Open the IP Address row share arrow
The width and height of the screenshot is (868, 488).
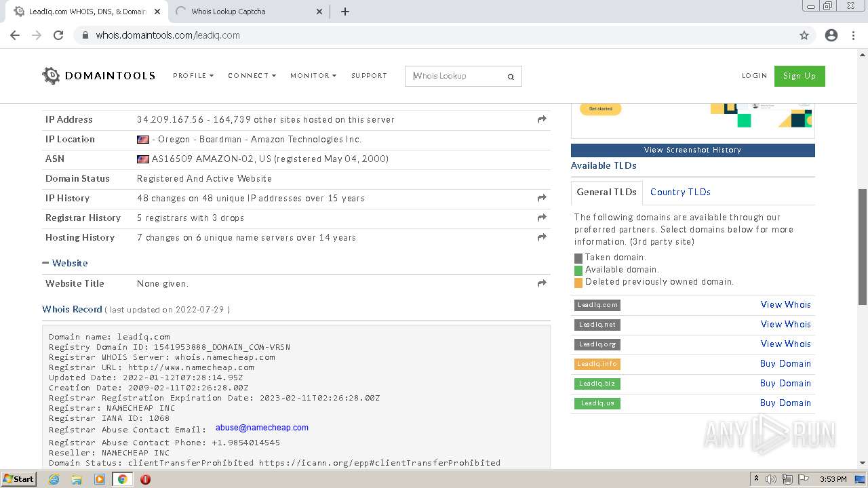[542, 119]
